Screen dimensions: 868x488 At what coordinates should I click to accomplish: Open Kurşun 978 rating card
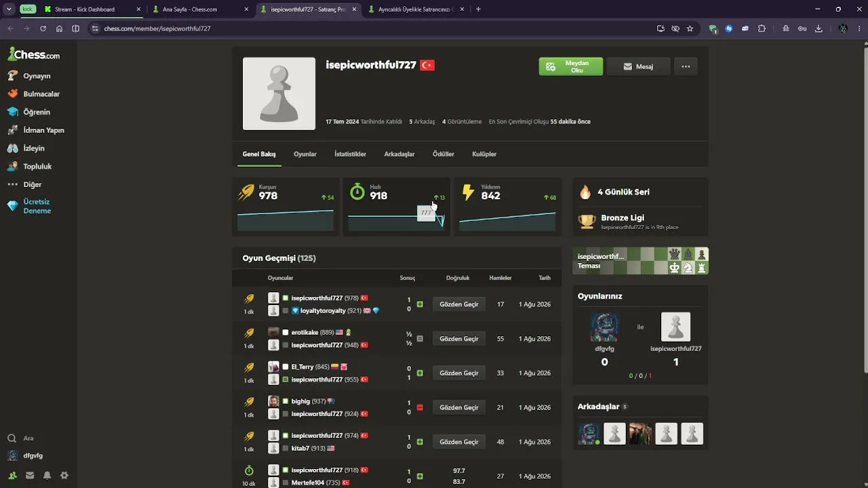click(x=285, y=207)
